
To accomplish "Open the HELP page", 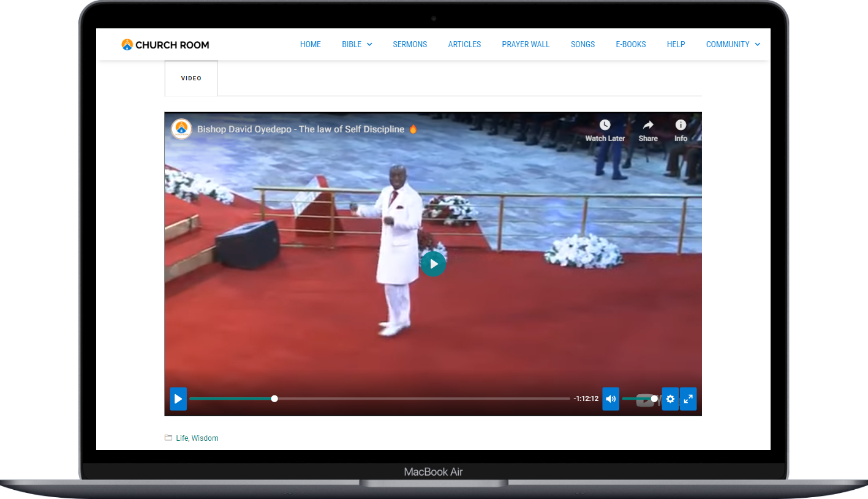I will click(676, 45).
